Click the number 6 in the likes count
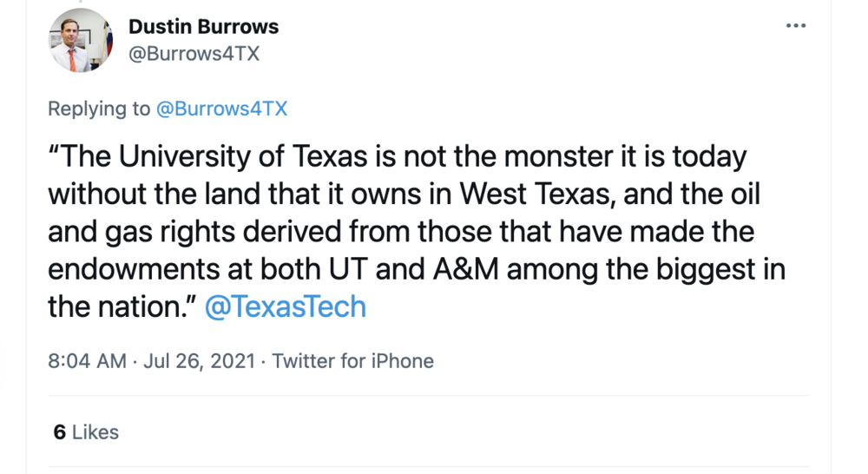868x474 pixels. [59, 432]
